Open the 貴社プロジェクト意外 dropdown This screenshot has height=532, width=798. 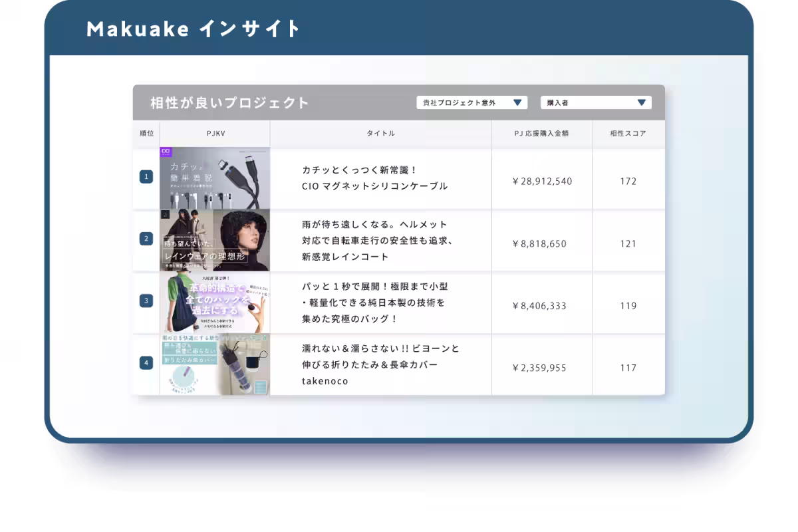pos(471,102)
